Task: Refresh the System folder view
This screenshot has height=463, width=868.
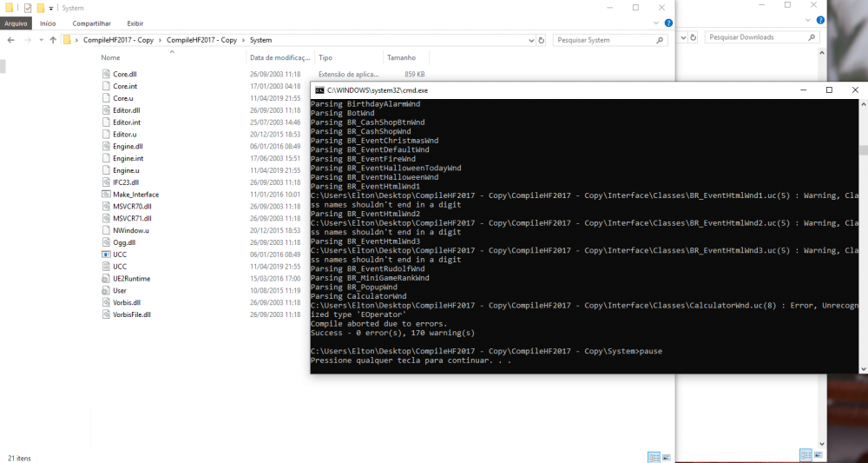Action: click(x=542, y=40)
